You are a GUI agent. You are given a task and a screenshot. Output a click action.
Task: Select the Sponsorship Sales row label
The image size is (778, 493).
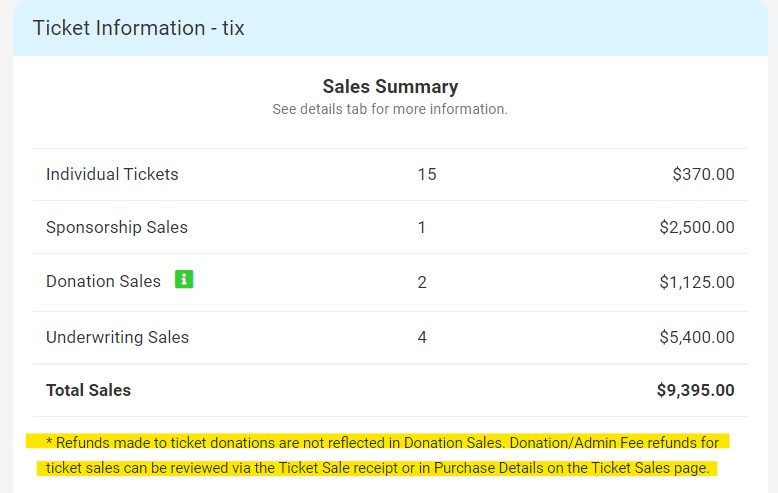[x=117, y=228]
